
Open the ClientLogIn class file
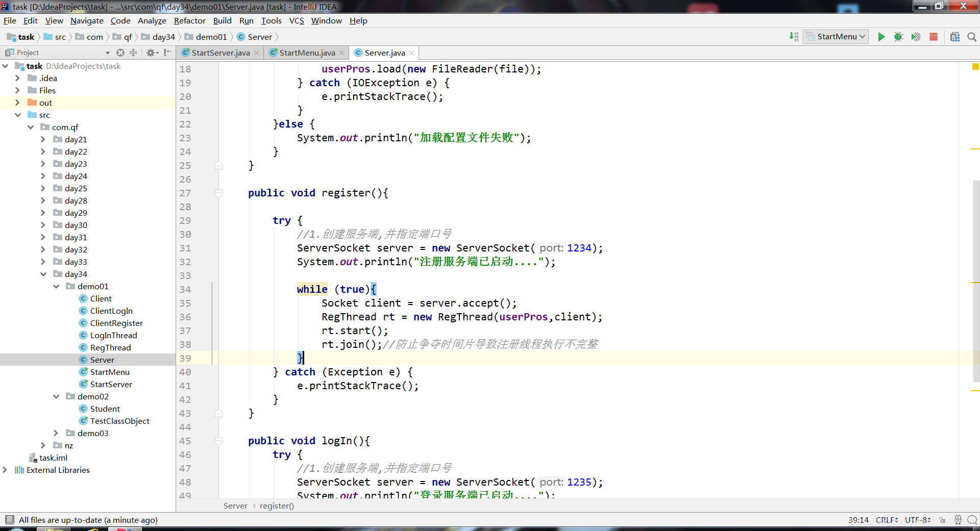click(x=111, y=311)
